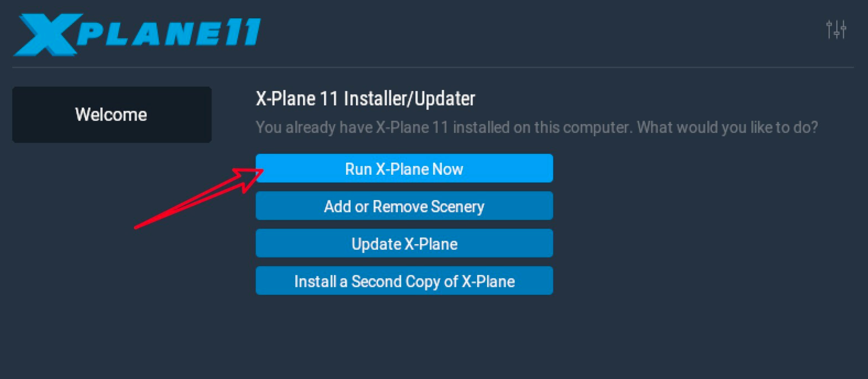This screenshot has width=868, height=379.
Task: Click the horizontal divider under the logo
Action: tap(433, 67)
